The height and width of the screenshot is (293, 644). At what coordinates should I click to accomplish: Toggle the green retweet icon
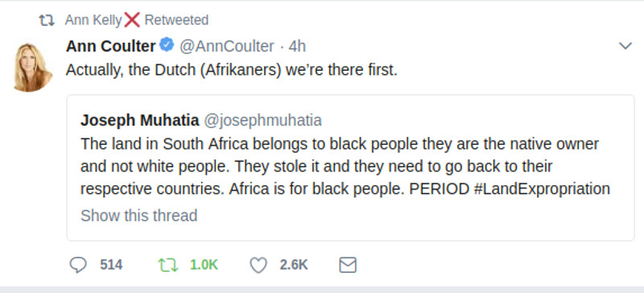click(168, 265)
